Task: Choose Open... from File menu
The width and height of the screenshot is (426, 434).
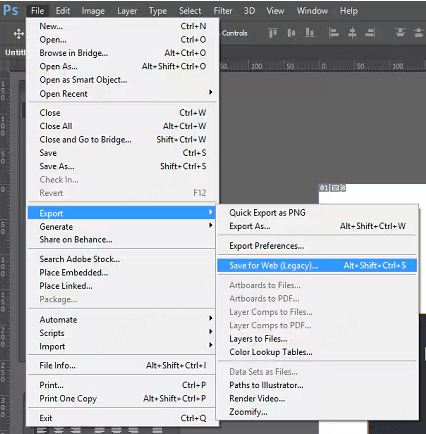Action: [122, 39]
